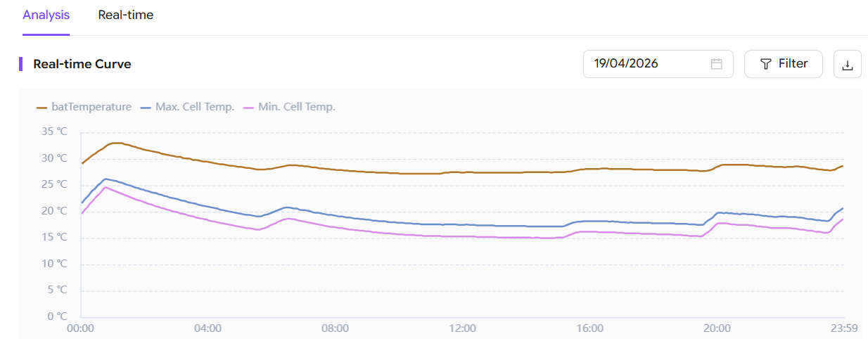Open the Filter options
Screen dimensions: 868x339
tap(783, 64)
